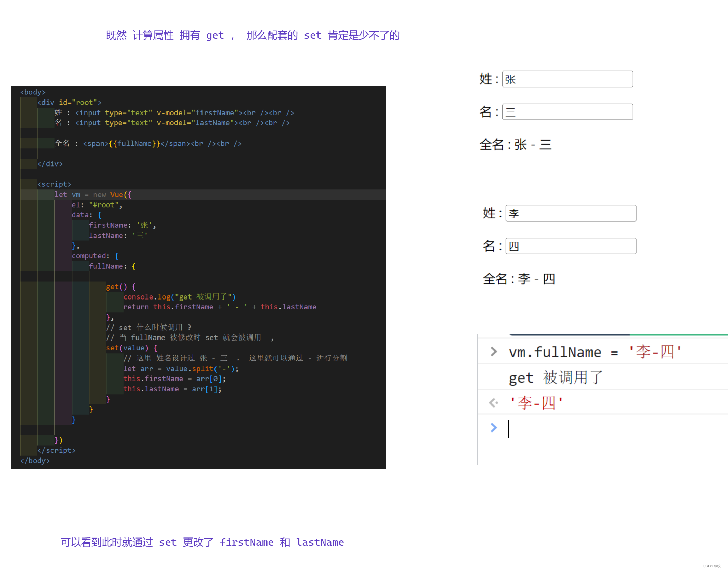Click the 姓 input containing 张

coord(567,79)
